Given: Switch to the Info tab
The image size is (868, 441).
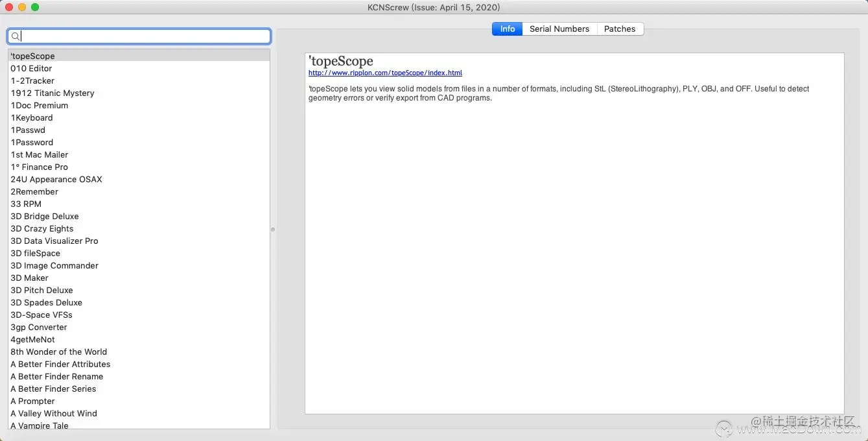Looking at the screenshot, I should [x=508, y=29].
